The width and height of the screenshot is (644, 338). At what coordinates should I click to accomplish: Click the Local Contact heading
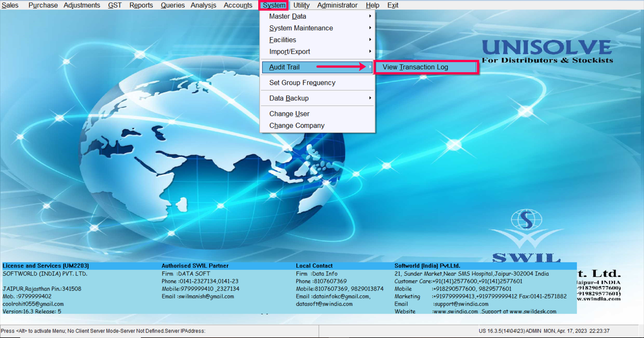tap(314, 265)
